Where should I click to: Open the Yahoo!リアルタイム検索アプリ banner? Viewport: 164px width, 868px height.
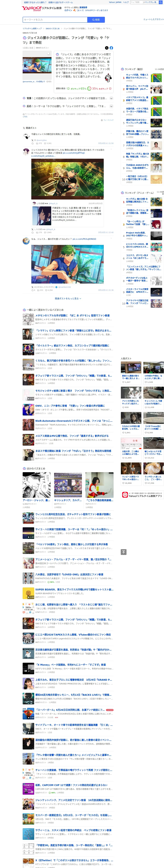[142, 495]
